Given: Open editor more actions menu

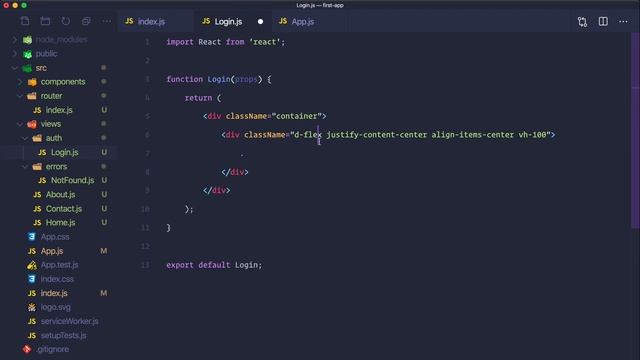Looking at the screenshot, I should point(623,22).
